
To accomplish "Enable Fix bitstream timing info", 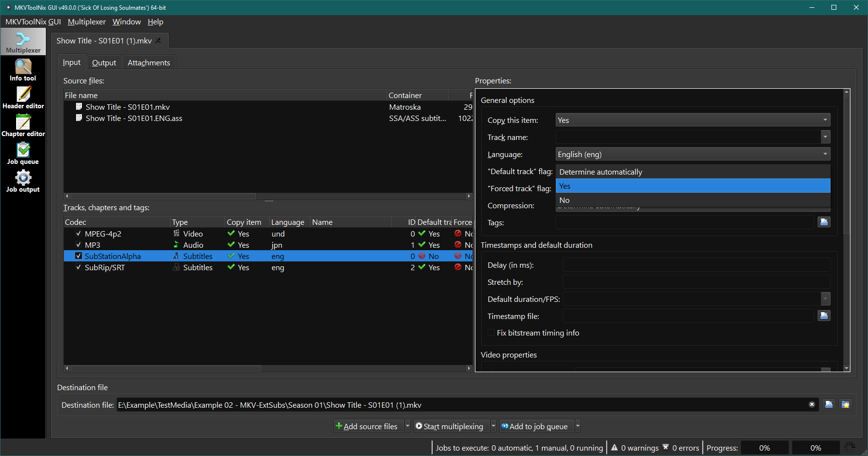I will [491, 333].
